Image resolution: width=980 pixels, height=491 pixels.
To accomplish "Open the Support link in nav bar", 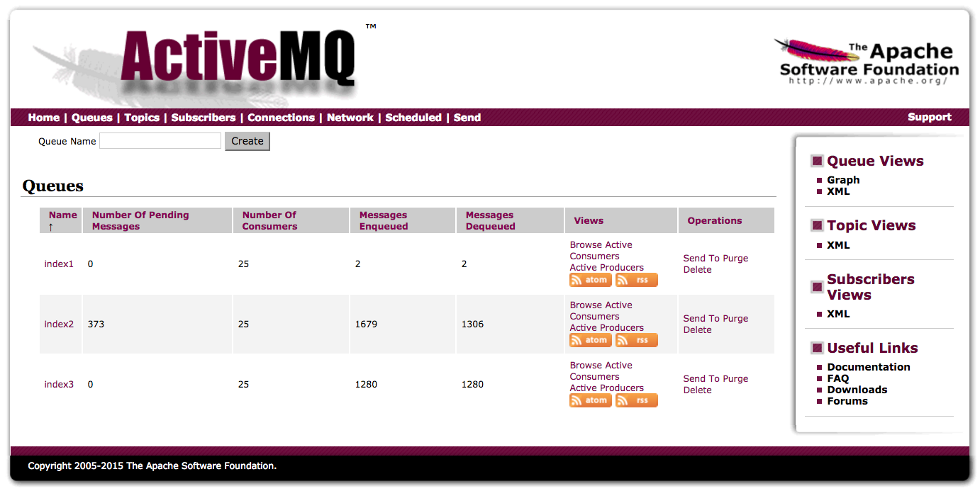I will pyautogui.click(x=930, y=117).
